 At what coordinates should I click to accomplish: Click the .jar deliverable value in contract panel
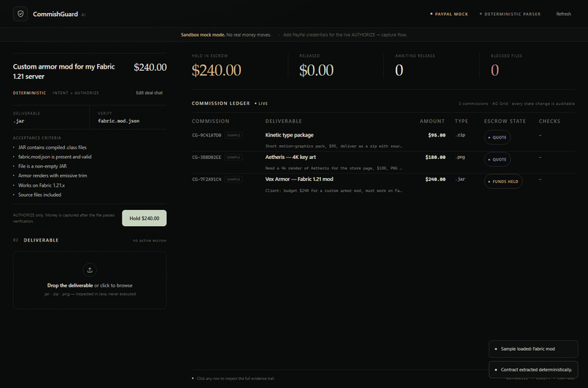18,121
